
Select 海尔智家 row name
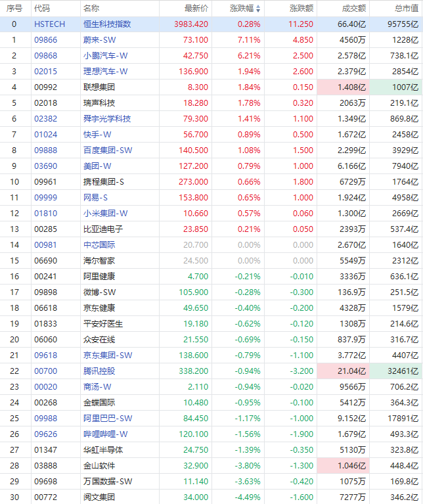tap(99, 260)
